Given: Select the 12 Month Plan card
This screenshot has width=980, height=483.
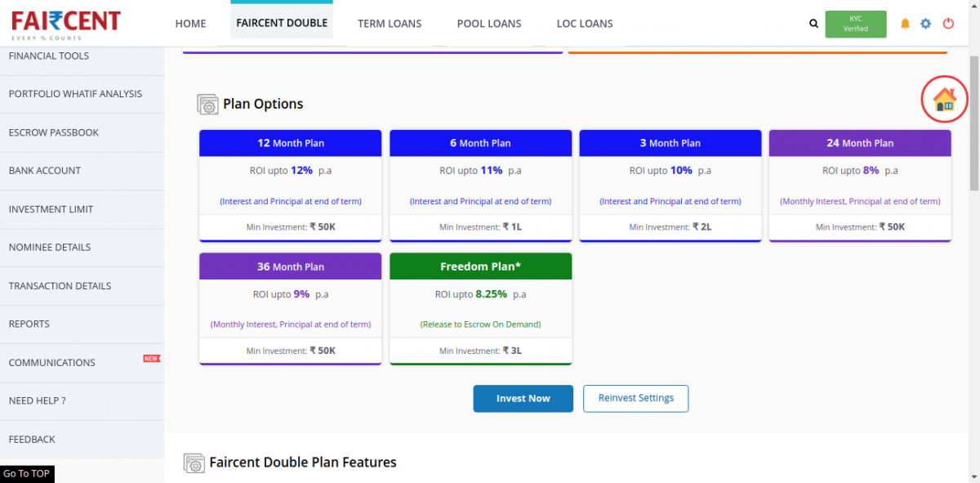Looking at the screenshot, I should point(290,186).
